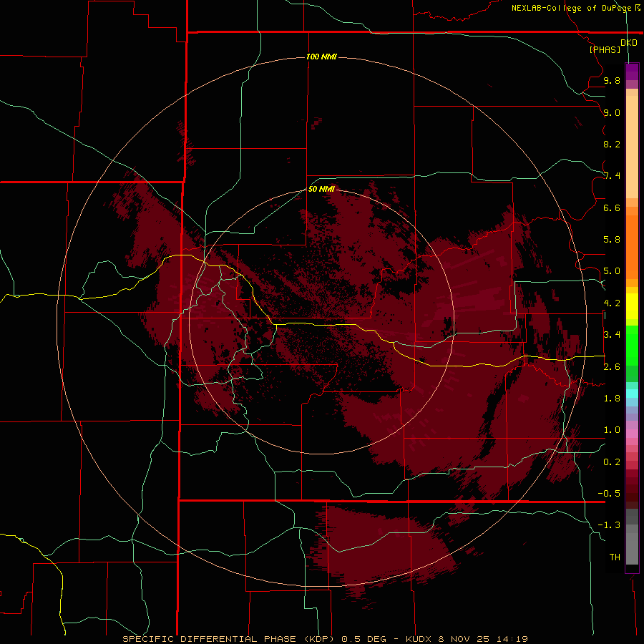Screen dimensions: 644x644
Task: Click the 9.0 legend value
Action: click(x=612, y=112)
